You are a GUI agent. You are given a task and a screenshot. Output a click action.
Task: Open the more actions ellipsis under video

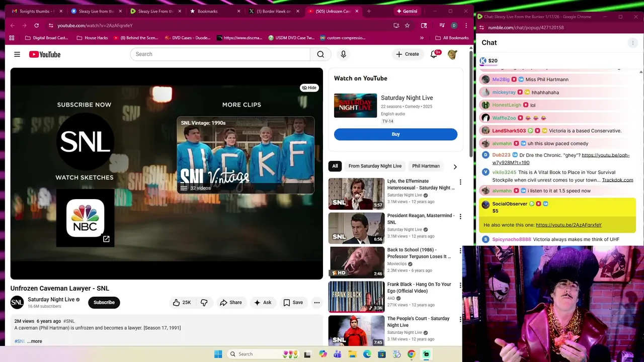pos(317,302)
